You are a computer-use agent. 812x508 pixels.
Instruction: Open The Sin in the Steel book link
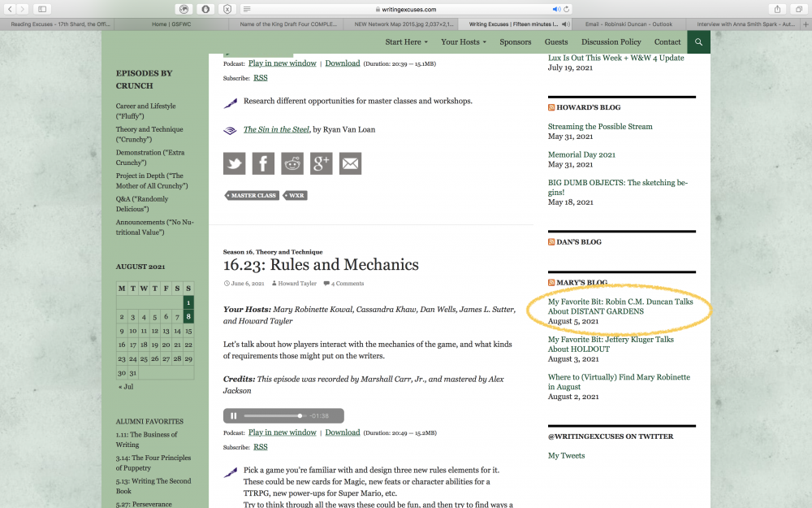[277, 129]
